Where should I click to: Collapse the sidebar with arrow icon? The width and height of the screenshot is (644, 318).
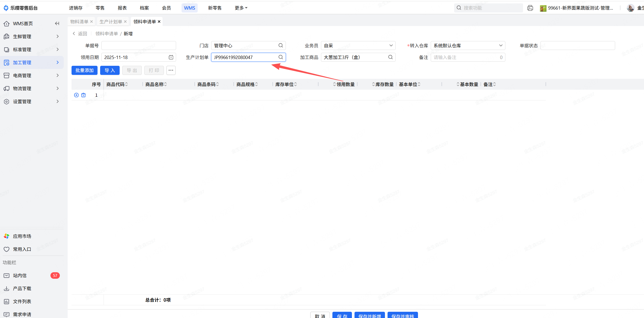click(x=57, y=23)
